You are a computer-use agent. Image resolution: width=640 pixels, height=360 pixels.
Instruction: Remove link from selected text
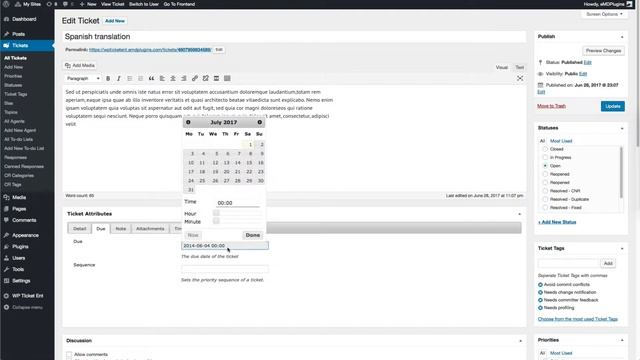205,78
